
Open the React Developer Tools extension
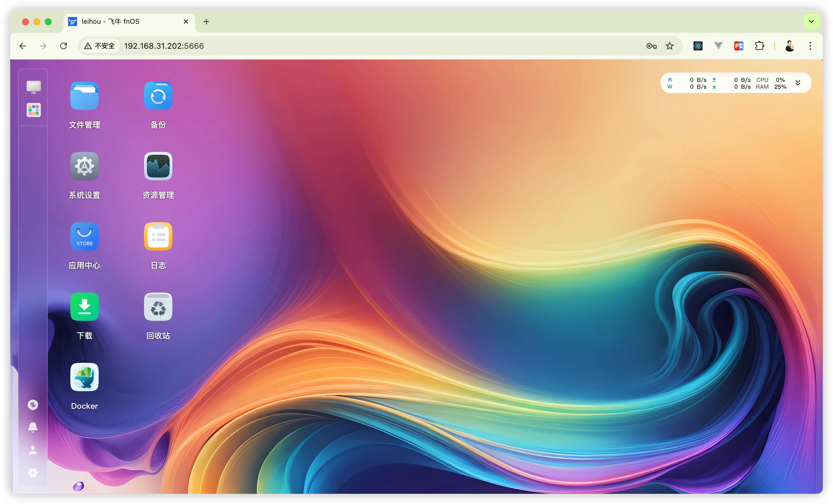pyautogui.click(x=698, y=46)
